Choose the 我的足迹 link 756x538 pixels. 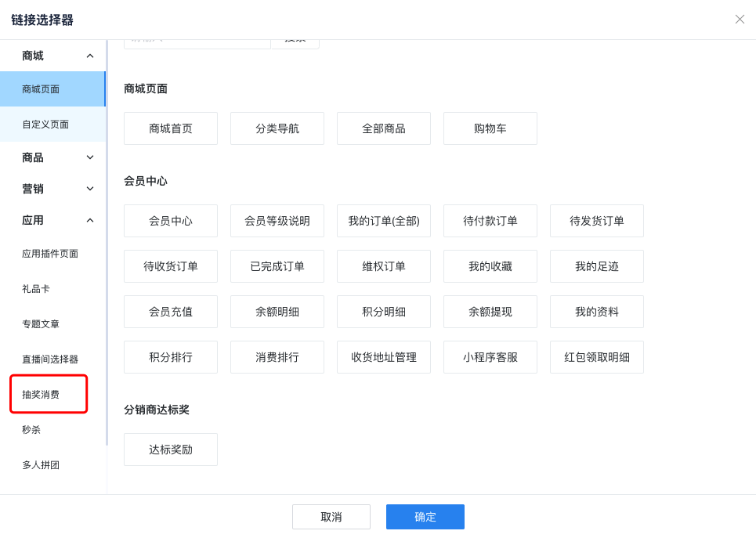pos(597,266)
